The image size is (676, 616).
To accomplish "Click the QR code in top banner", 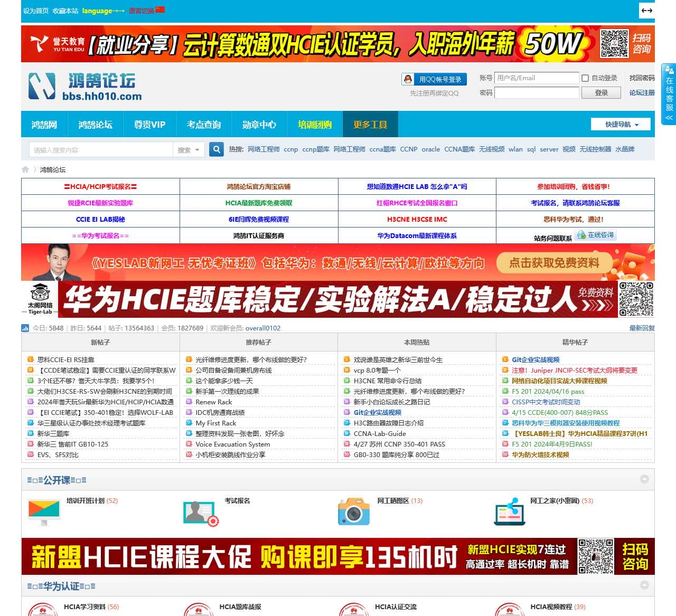I will coord(614,44).
